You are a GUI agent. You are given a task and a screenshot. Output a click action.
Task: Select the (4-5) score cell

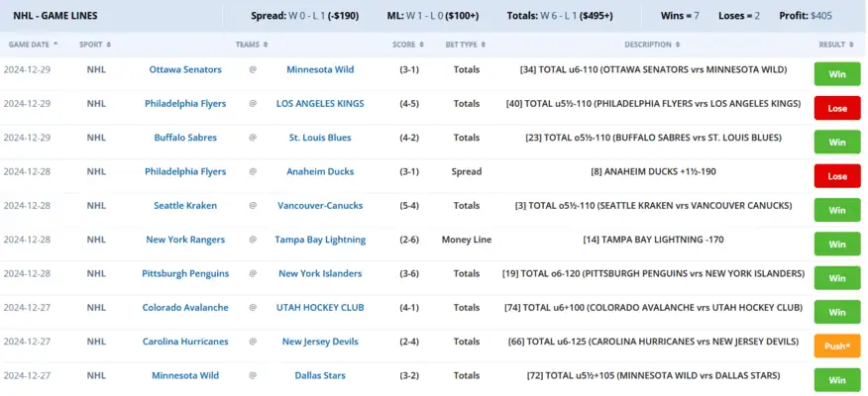click(x=409, y=103)
